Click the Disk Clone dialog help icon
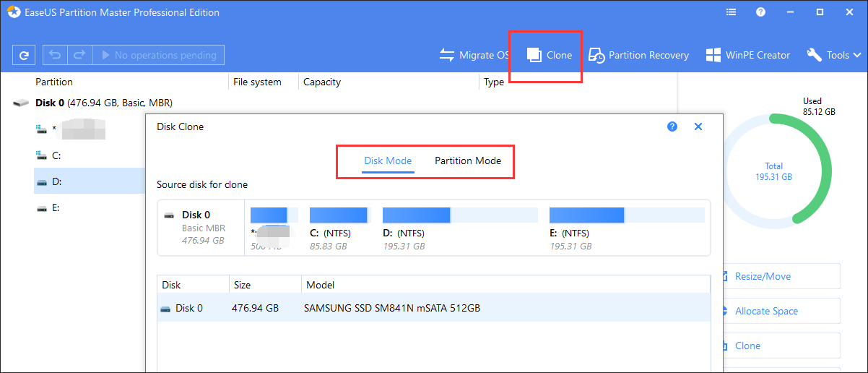 pos(672,127)
